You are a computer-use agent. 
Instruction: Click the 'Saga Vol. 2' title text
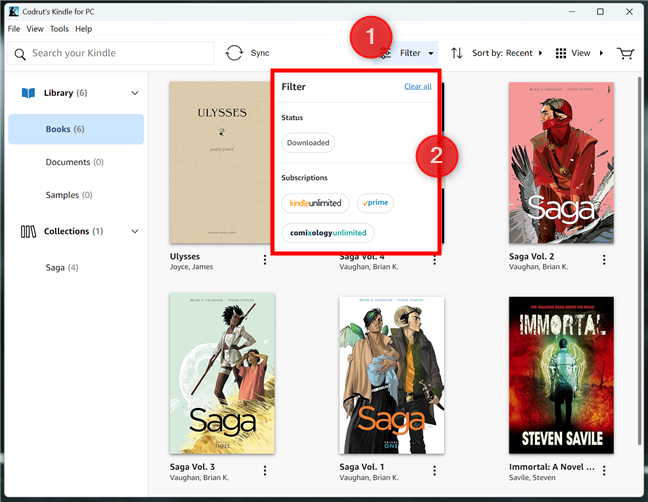[x=531, y=257]
